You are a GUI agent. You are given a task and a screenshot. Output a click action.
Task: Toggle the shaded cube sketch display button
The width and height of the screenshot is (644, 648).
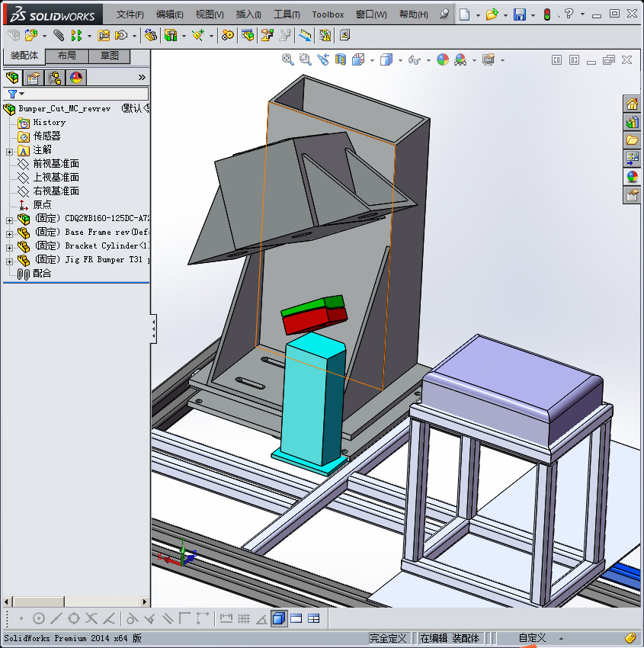pyautogui.click(x=279, y=618)
